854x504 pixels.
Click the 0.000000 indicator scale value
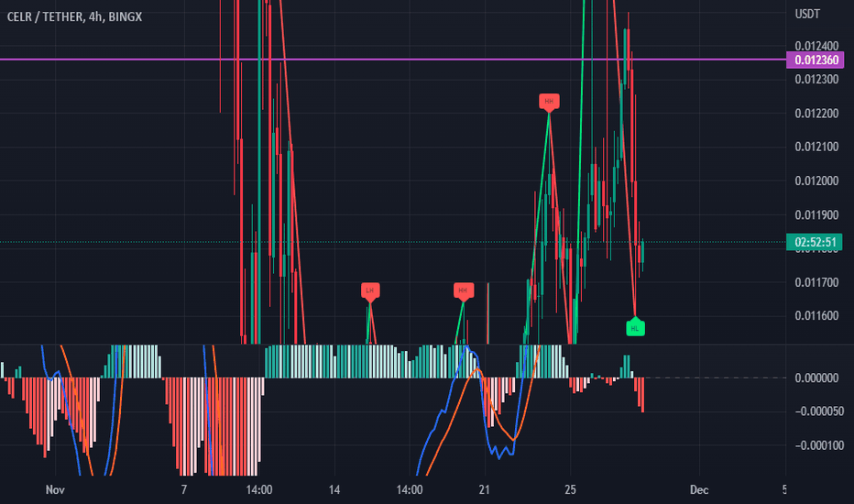point(816,378)
